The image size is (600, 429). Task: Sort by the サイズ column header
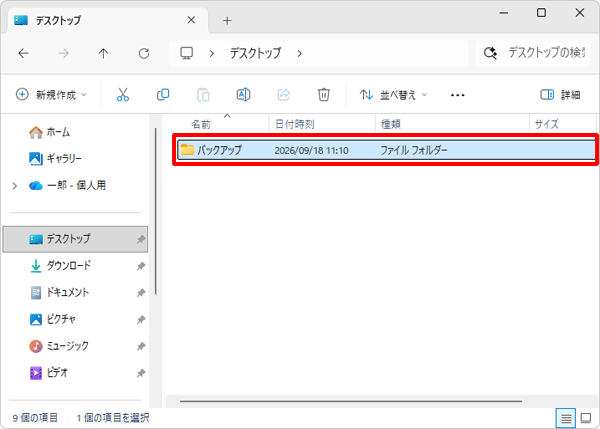click(x=546, y=124)
